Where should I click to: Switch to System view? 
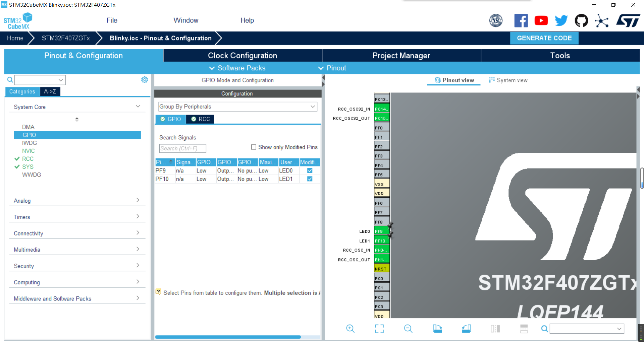(x=508, y=80)
